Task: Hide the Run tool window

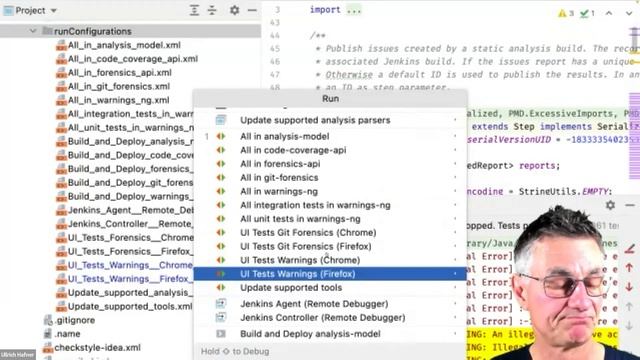Action: 630,205
